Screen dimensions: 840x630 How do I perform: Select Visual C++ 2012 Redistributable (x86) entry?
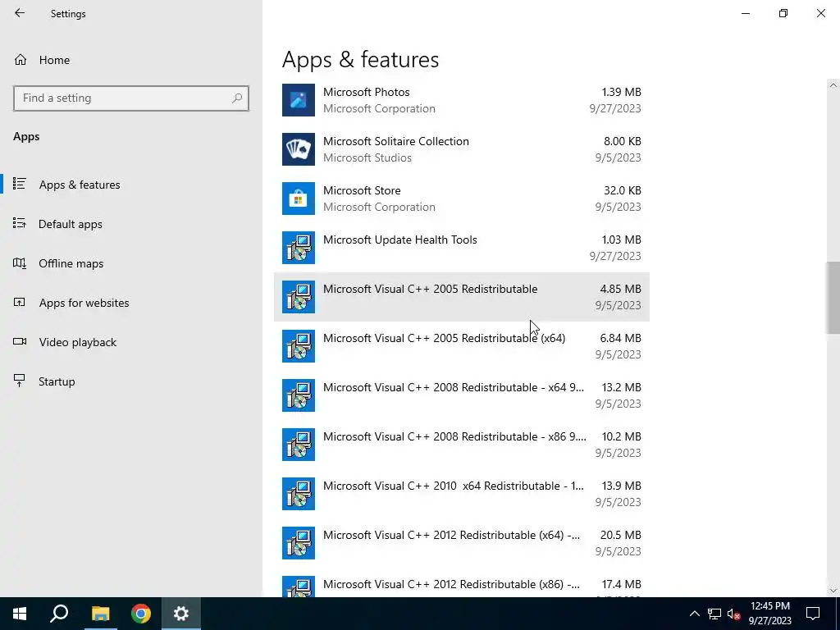(461, 584)
